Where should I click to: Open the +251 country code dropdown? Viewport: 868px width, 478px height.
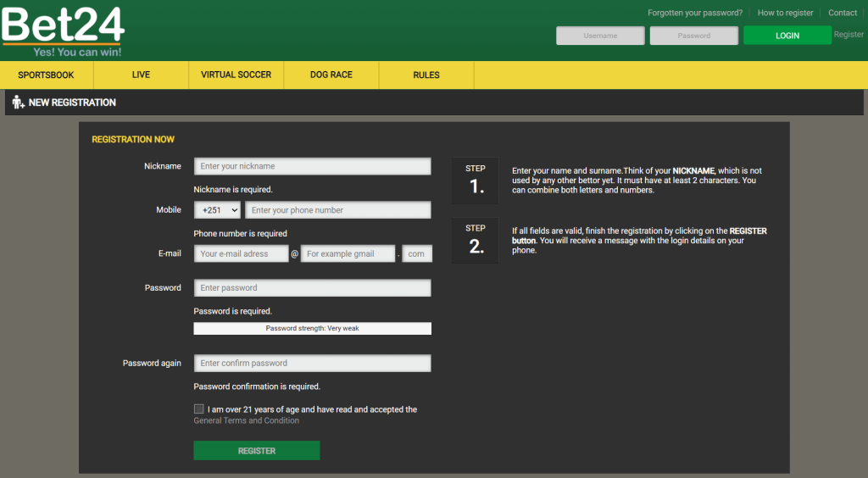[x=217, y=210]
